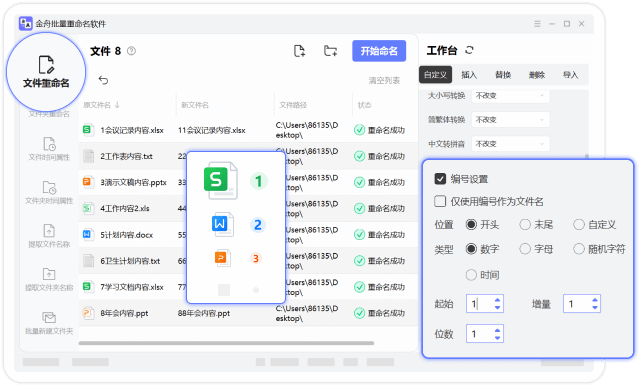Screen dimensions: 640x386
Task: Switch to the 自定义 tab
Action: click(x=435, y=75)
